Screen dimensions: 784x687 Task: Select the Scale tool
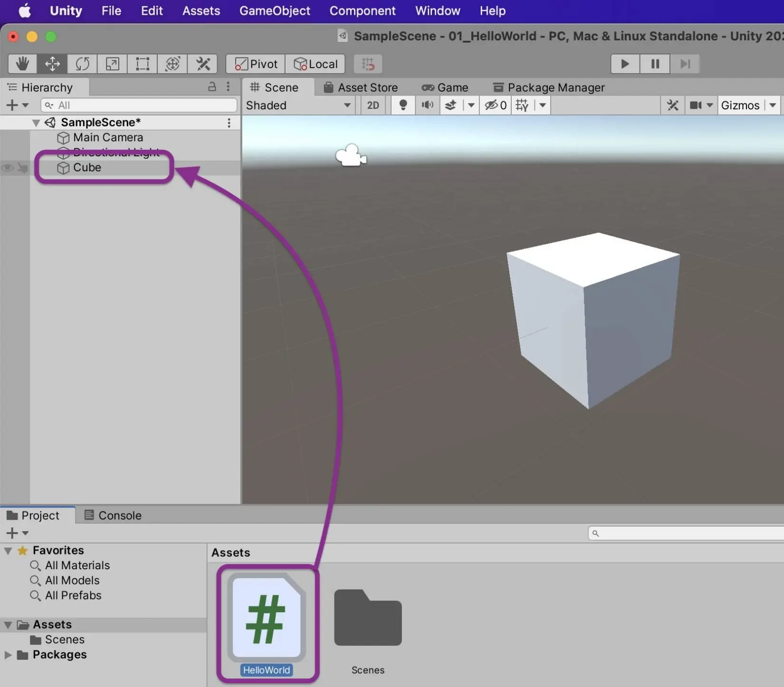pos(112,64)
